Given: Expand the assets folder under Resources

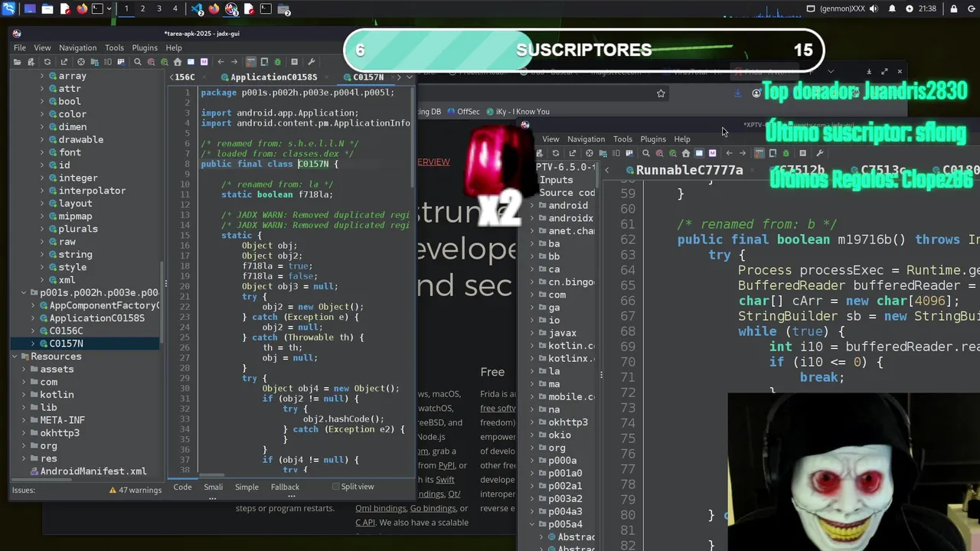Looking at the screenshot, I should [24, 369].
